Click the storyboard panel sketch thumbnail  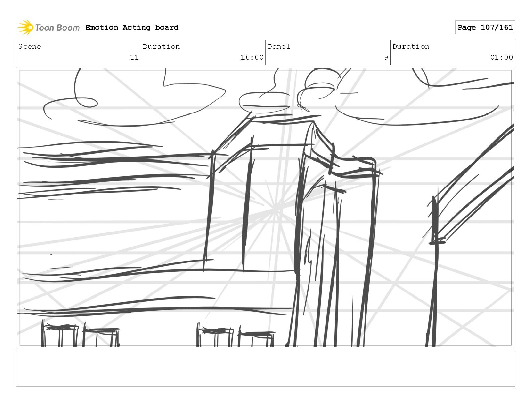[265, 207]
